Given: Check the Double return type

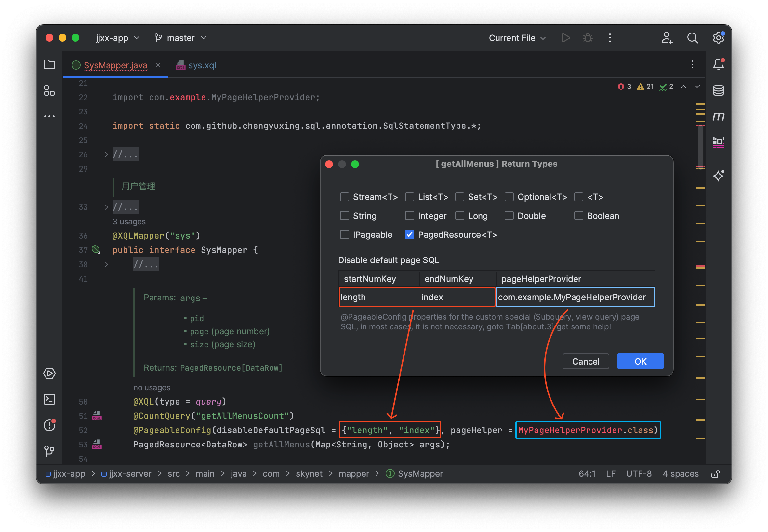Looking at the screenshot, I should click(509, 216).
